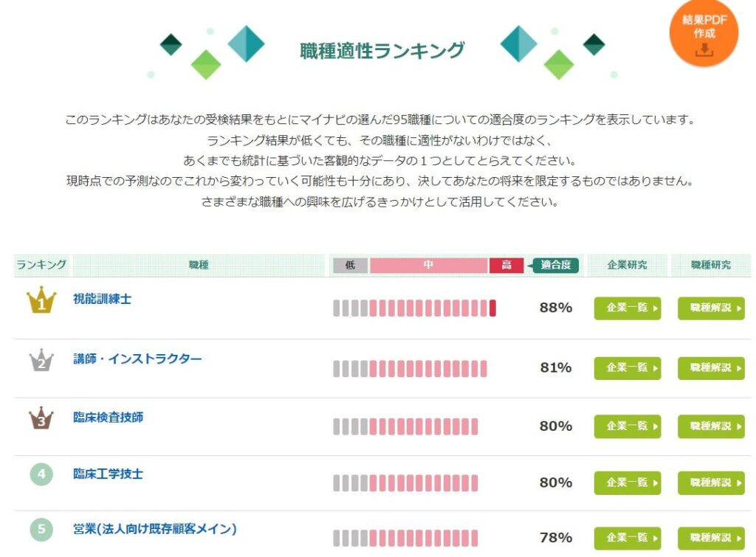
Task: Click the red 高 legend segment
Action: (506, 265)
